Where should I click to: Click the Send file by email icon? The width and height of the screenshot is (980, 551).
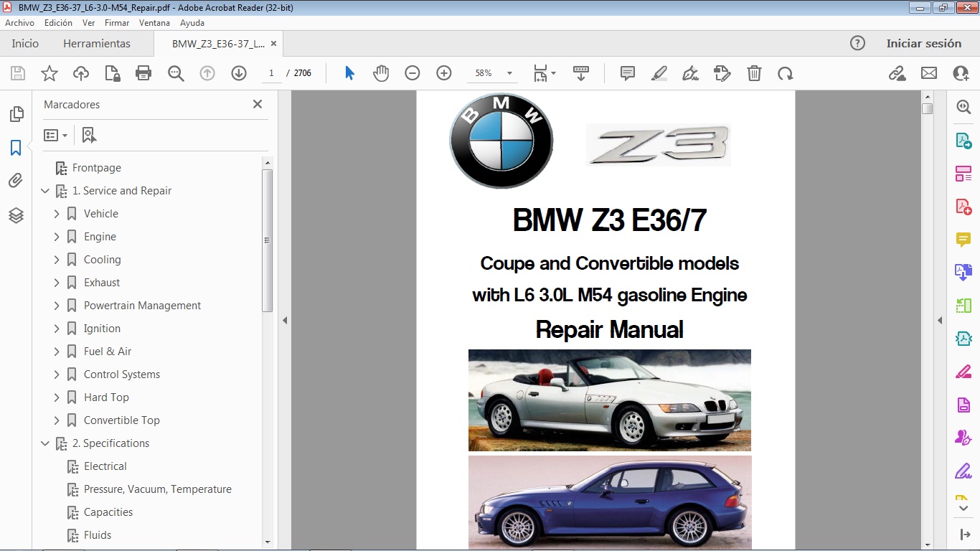(x=929, y=73)
